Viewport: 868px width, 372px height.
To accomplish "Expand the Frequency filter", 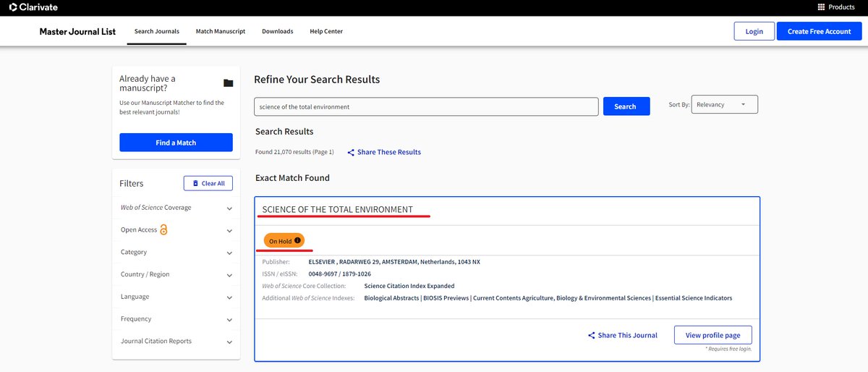I will tap(176, 319).
